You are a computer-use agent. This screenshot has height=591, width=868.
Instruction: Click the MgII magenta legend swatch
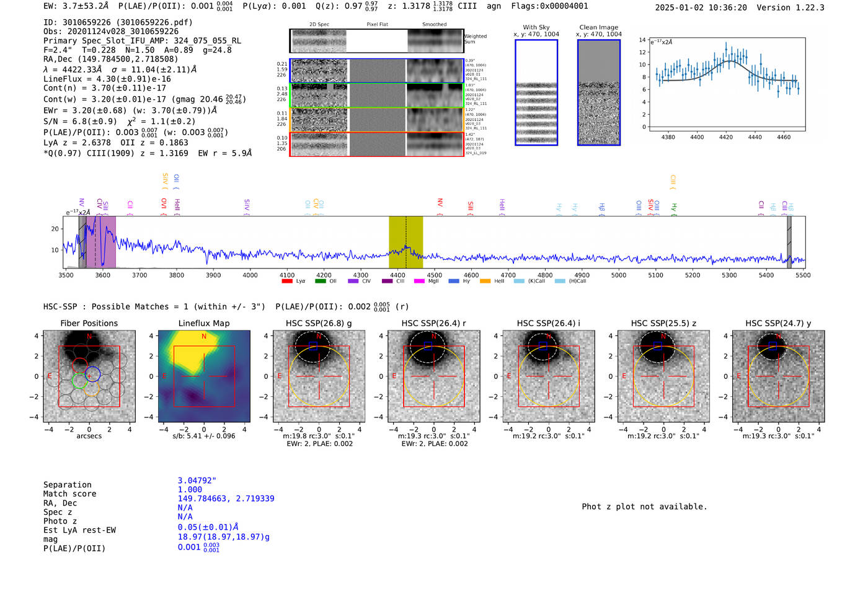tap(419, 281)
